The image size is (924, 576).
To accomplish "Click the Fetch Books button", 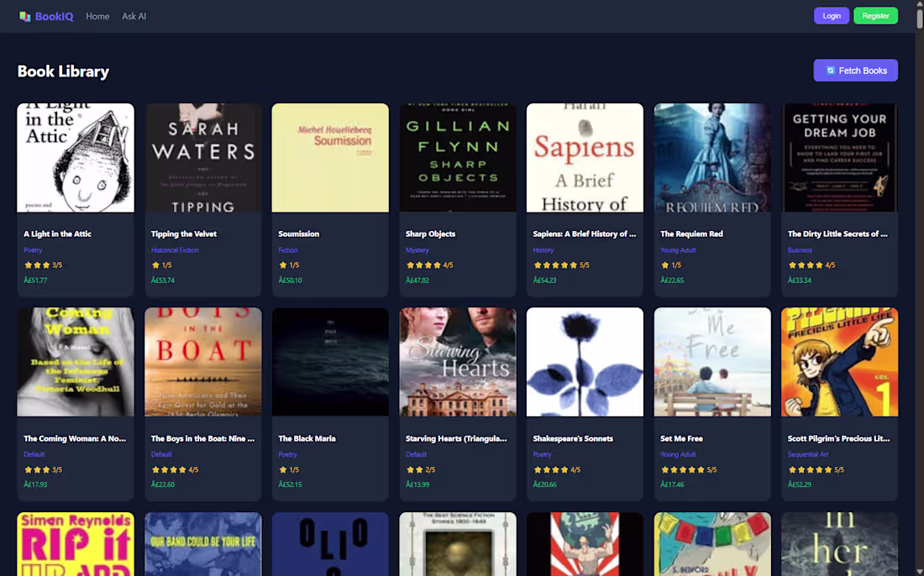I will point(856,71).
